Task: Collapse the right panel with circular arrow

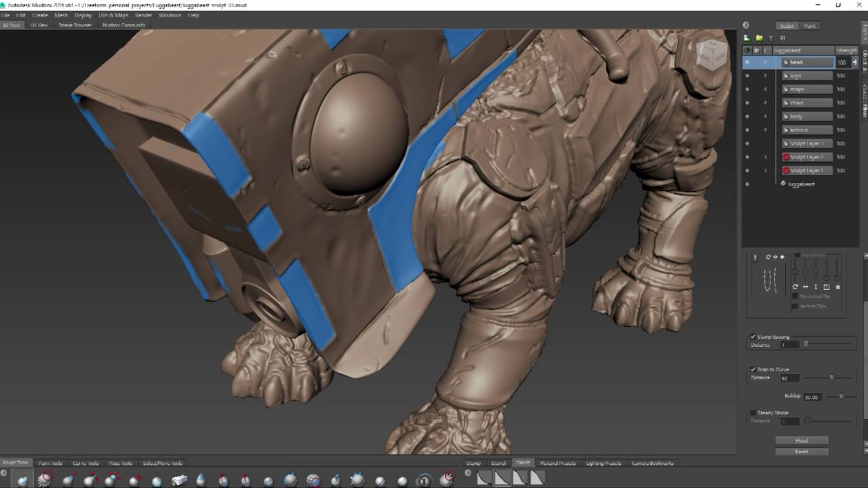Action: (745, 26)
